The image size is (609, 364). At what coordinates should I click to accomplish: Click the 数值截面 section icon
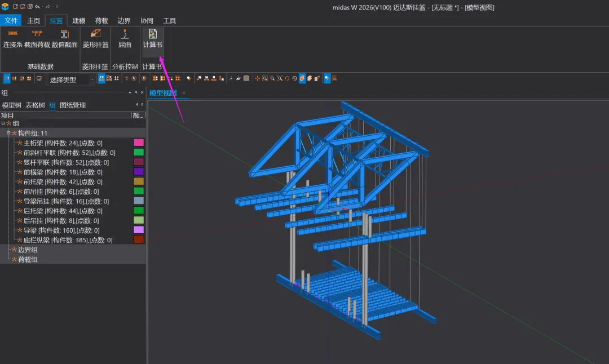[64, 35]
